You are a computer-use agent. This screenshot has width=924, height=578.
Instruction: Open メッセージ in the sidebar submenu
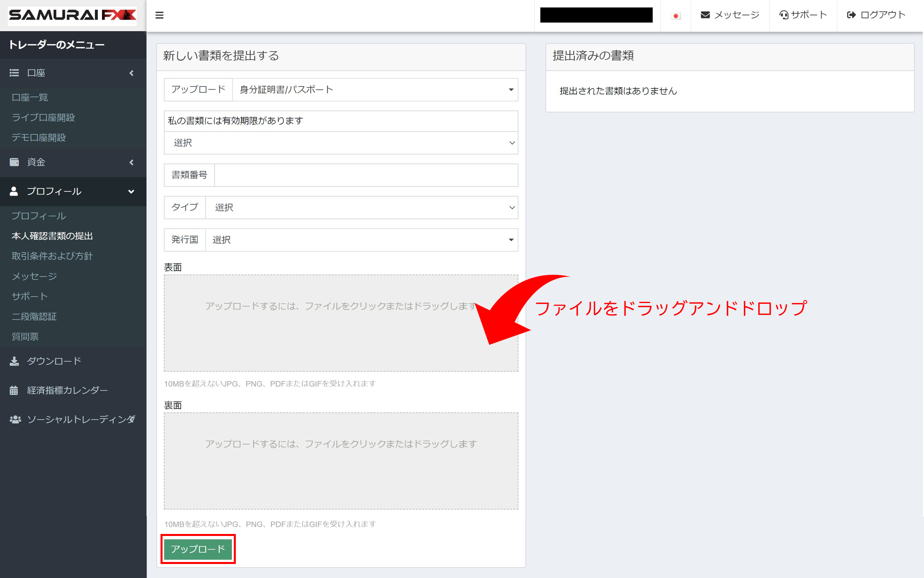[x=34, y=276]
